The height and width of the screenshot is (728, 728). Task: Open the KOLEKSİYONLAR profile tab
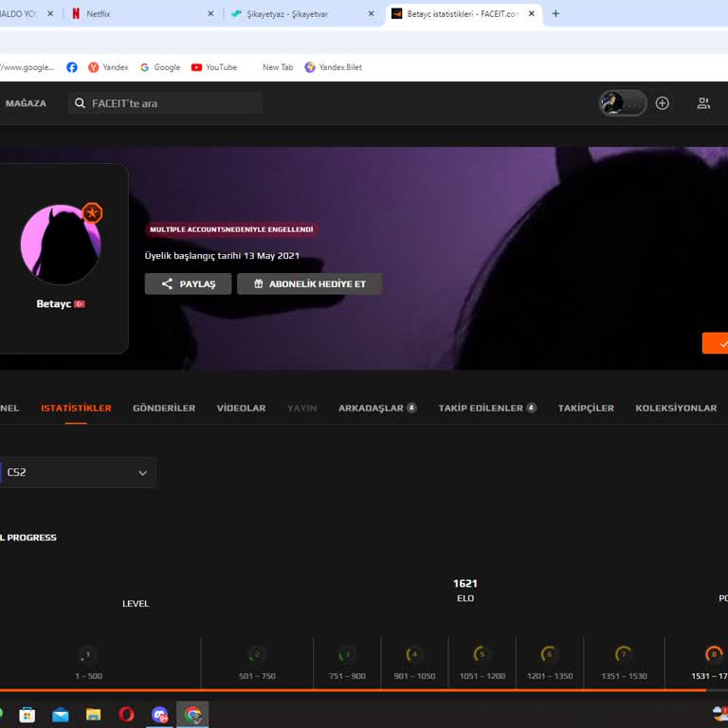[676, 409]
